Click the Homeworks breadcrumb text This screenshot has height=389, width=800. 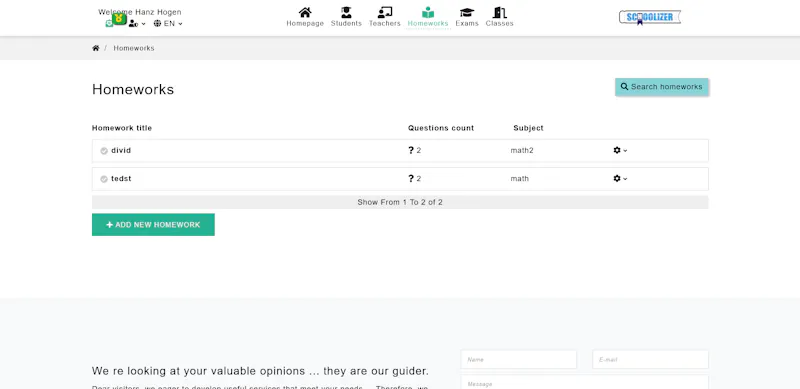pyautogui.click(x=134, y=48)
